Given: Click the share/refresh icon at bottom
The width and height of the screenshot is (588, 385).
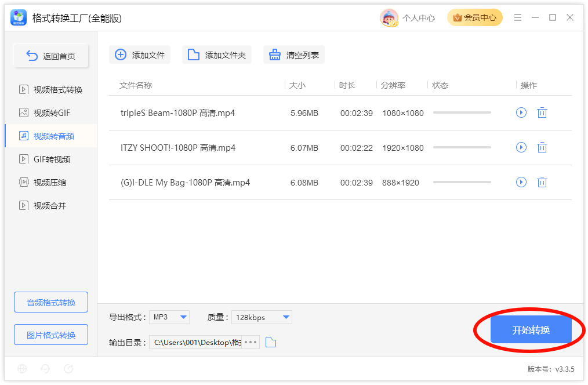Looking at the screenshot, I should click(68, 369).
